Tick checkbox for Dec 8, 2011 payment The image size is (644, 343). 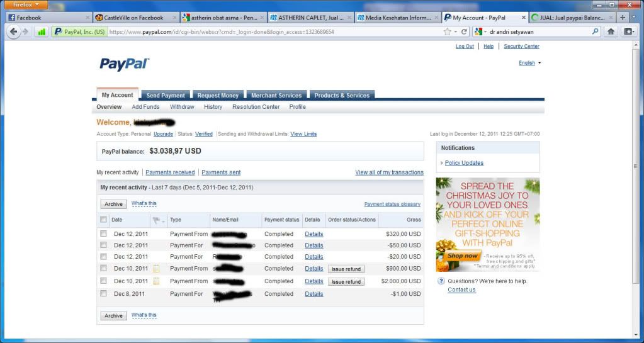[x=103, y=293]
